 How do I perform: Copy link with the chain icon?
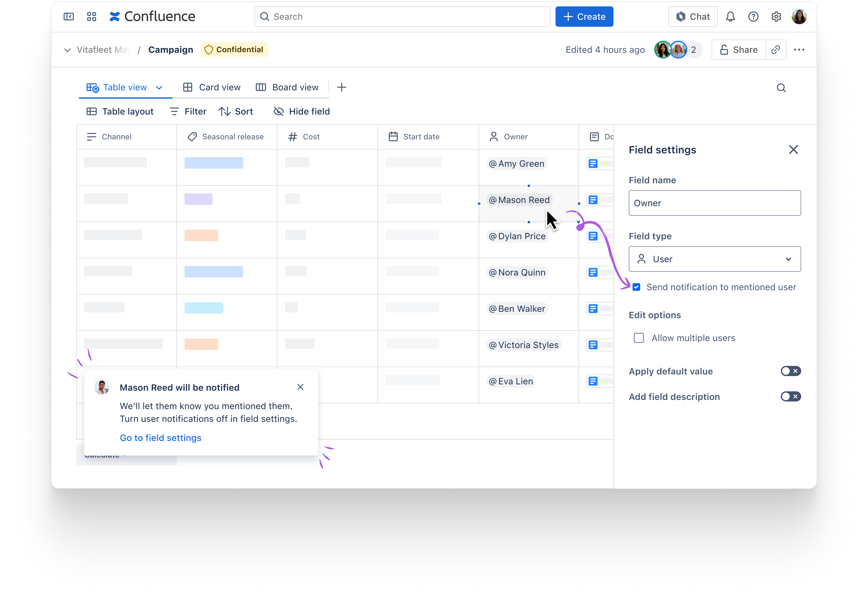tap(776, 50)
